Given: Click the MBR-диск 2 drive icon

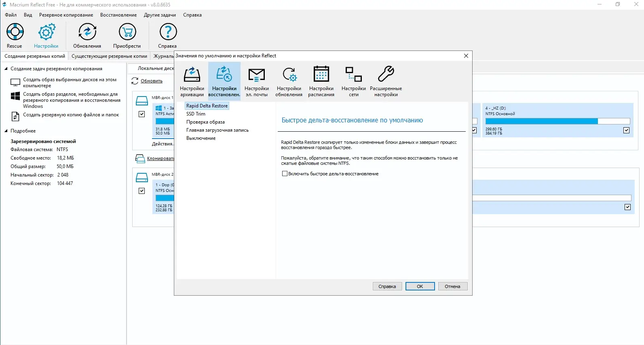Looking at the screenshot, I should click(142, 177).
